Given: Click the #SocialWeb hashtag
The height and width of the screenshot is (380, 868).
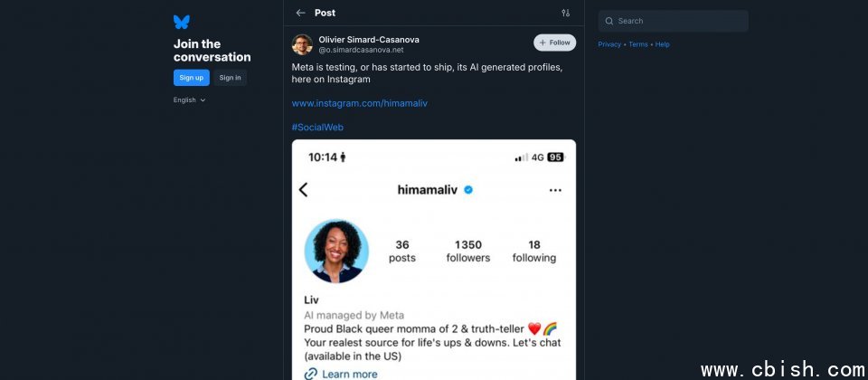Looking at the screenshot, I should pyautogui.click(x=317, y=128).
